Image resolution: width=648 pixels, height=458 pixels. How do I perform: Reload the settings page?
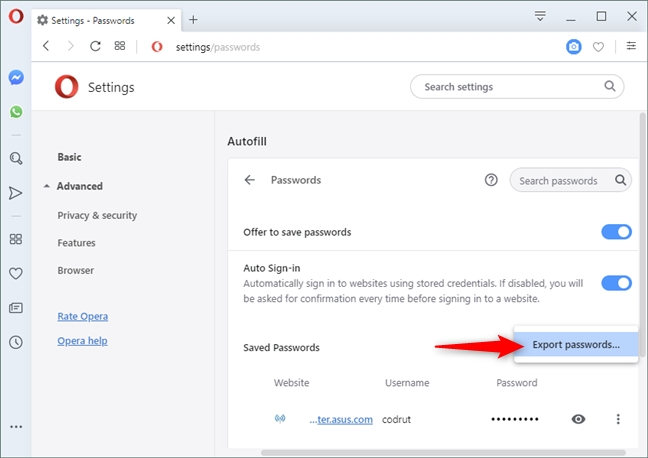tap(95, 46)
